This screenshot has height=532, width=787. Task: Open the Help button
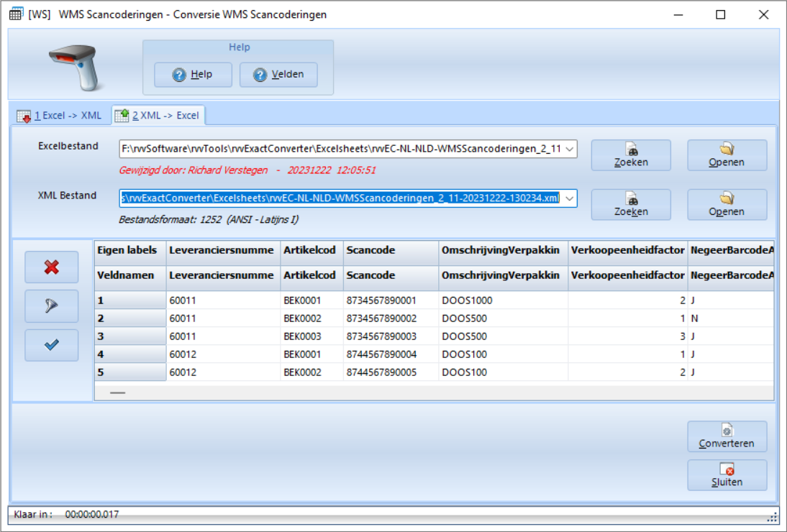point(193,75)
